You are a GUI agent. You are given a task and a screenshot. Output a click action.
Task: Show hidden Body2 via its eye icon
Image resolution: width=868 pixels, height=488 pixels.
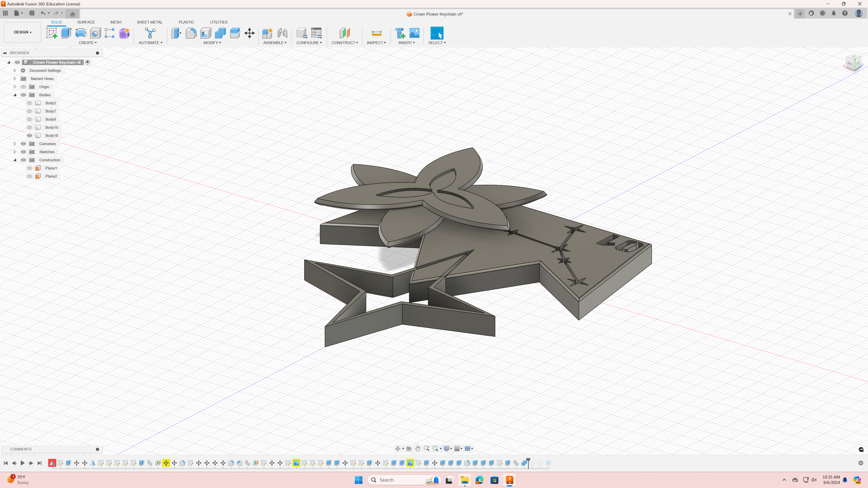pyautogui.click(x=30, y=103)
